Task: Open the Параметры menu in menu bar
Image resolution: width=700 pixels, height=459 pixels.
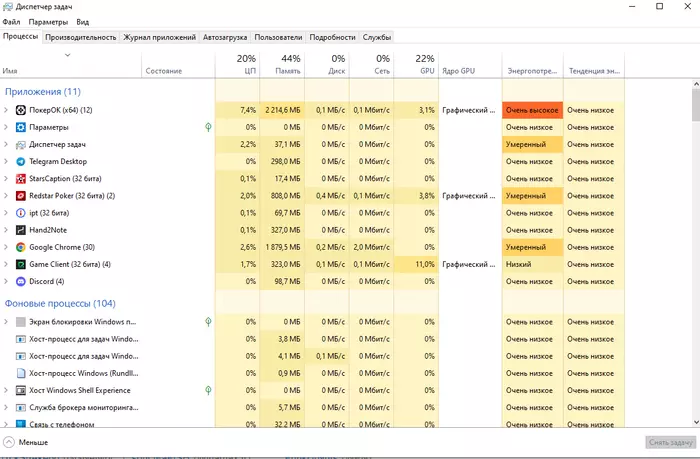Action: (x=48, y=21)
